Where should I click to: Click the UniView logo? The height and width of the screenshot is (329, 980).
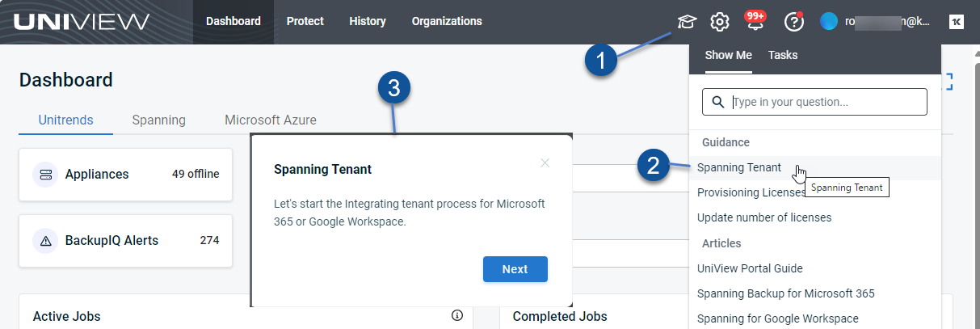tap(82, 22)
